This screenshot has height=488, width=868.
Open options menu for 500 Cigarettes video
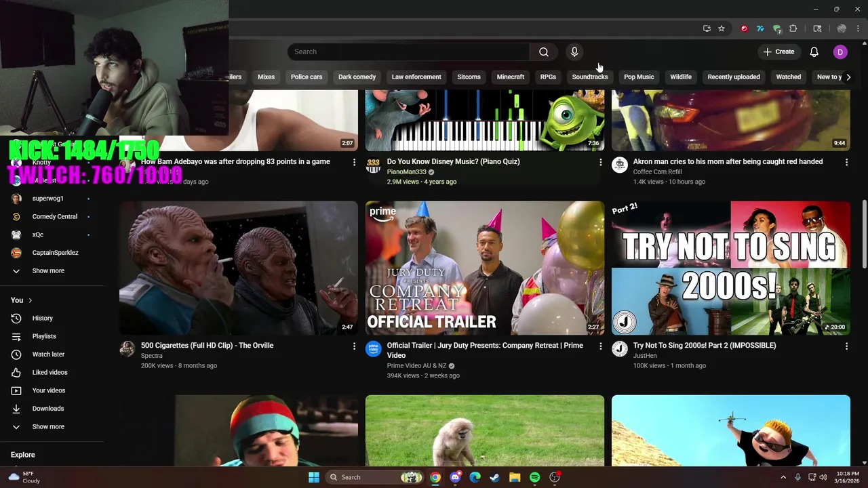pos(354,346)
